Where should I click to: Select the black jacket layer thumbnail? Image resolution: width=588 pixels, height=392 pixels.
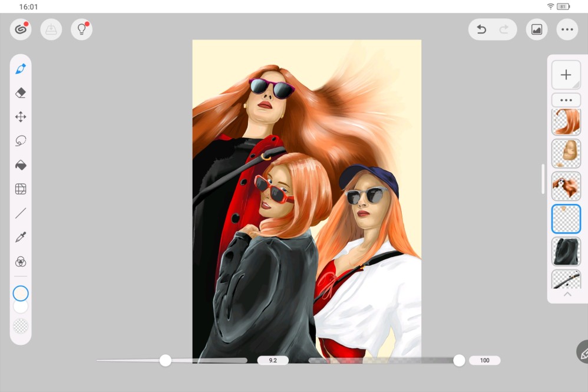coord(566,251)
